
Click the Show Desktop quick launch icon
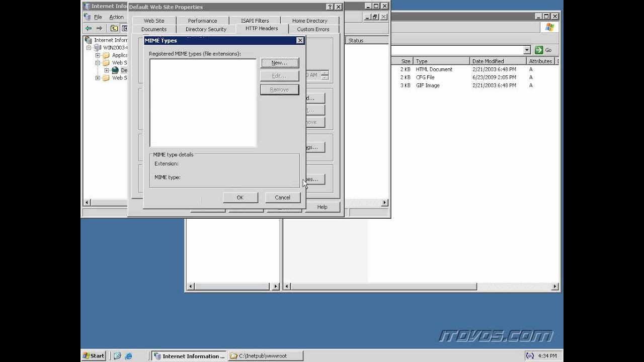point(117,356)
